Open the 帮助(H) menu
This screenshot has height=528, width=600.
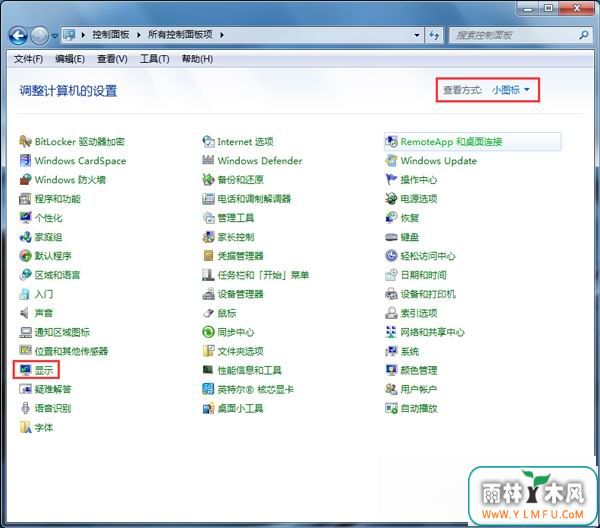point(197,59)
